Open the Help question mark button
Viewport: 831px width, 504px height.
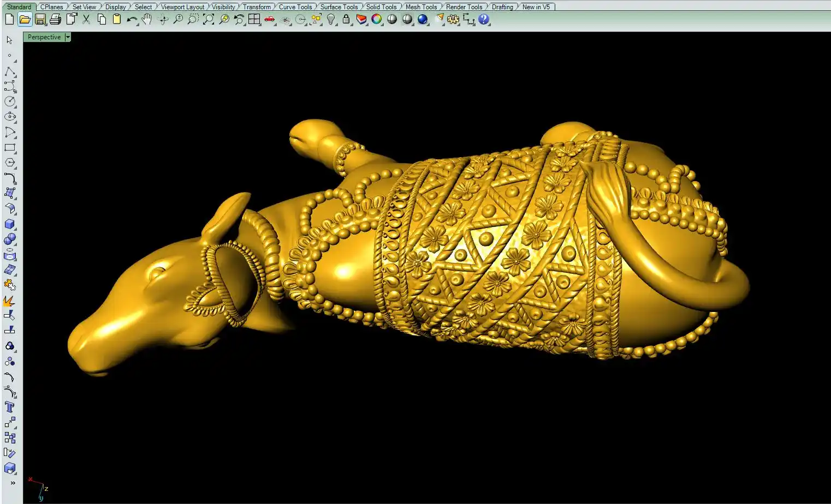[484, 20]
